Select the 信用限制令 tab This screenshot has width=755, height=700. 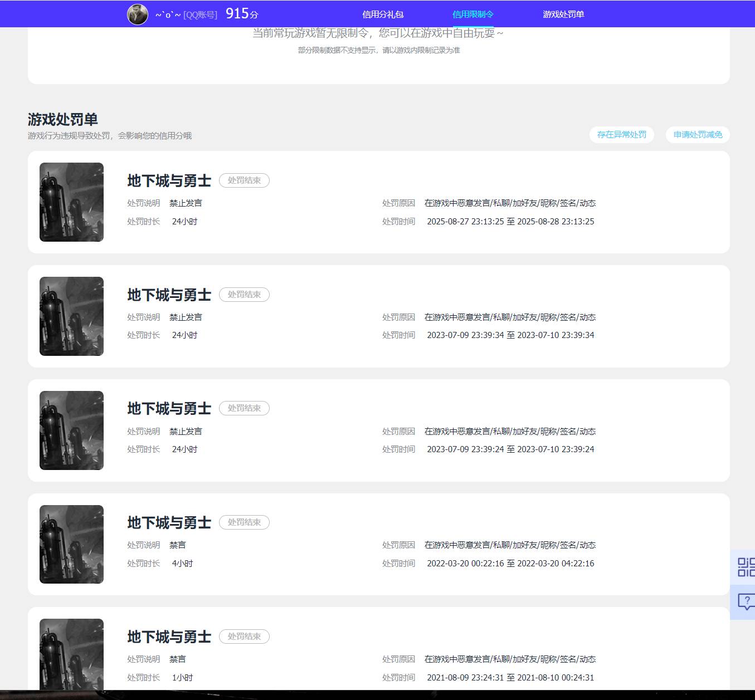[473, 14]
